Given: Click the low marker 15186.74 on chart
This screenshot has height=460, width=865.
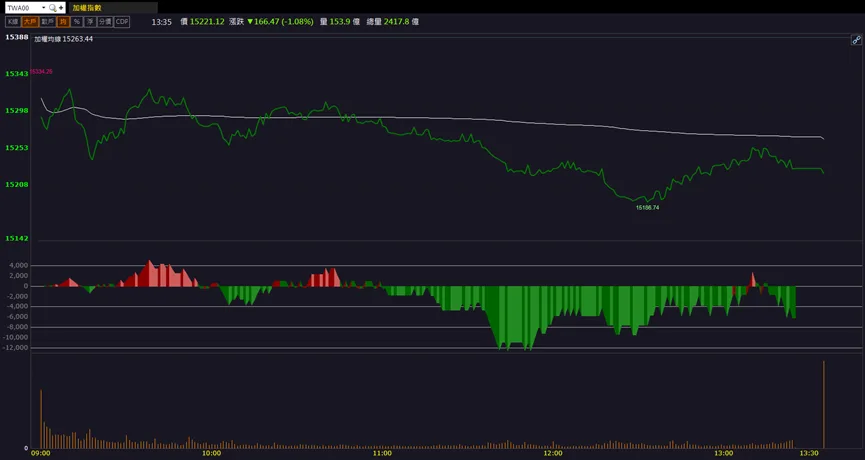Looking at the screenshot, I should 648,208.
